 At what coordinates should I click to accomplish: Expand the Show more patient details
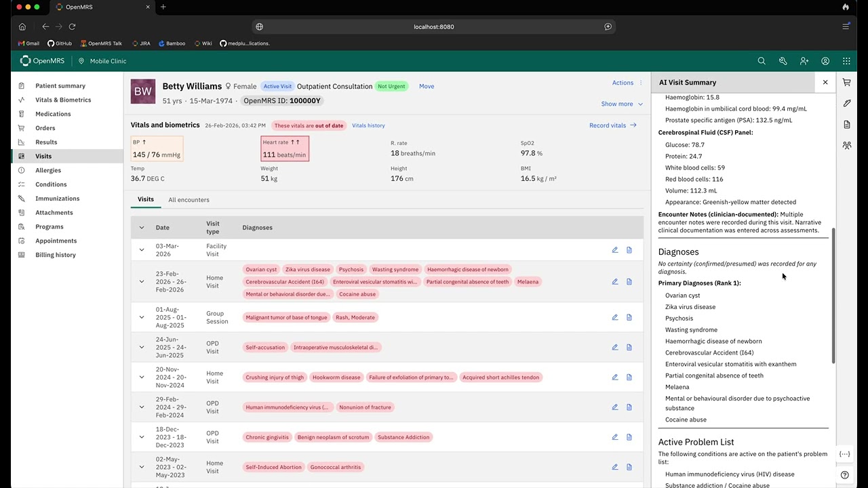point(622,104)
